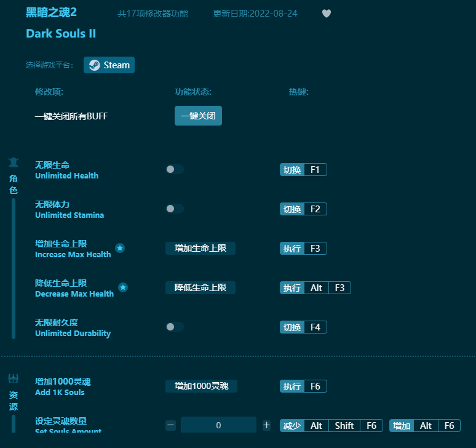Screen dimensions: 476x448
Task: Click the F2 hotkey for Unlimited Stamina
Action: tap(315, 209)
